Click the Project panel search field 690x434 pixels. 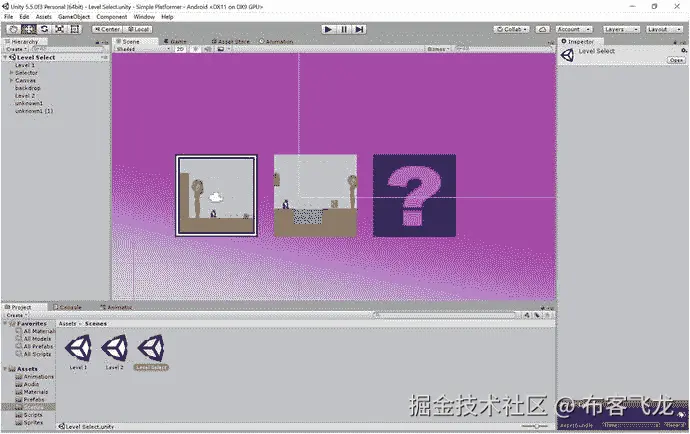[444, 315]
